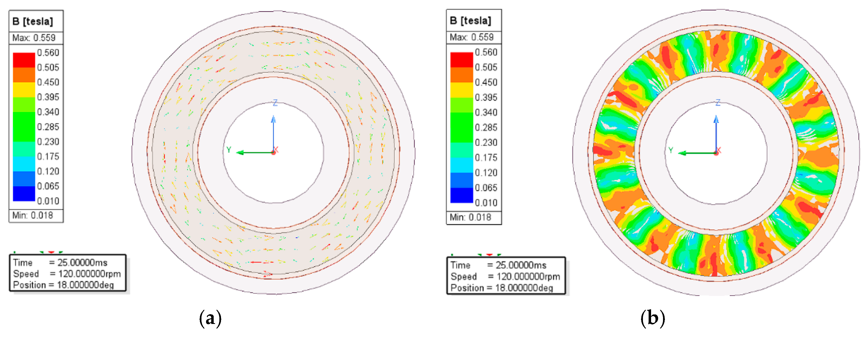Click the cyan legend swatch in plot (b)
This screenshot has height=337, width=868.
tap(461, 165)
